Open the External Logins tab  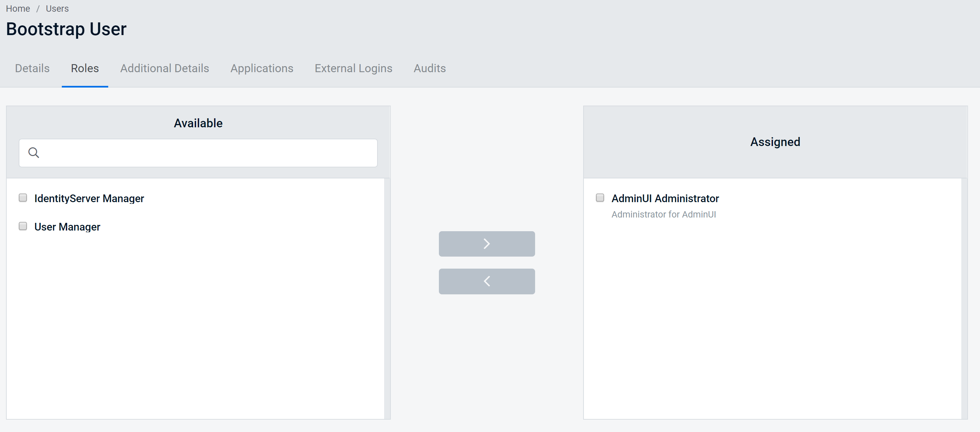[353, 68]
